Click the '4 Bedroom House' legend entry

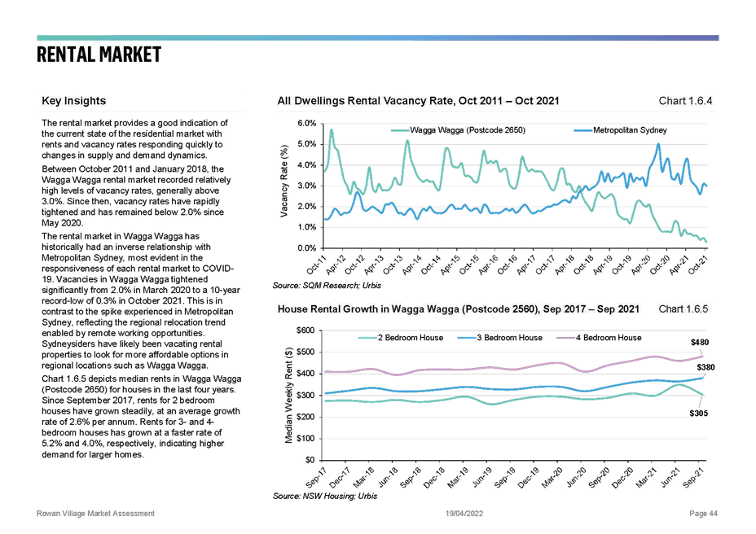point(600,338)
